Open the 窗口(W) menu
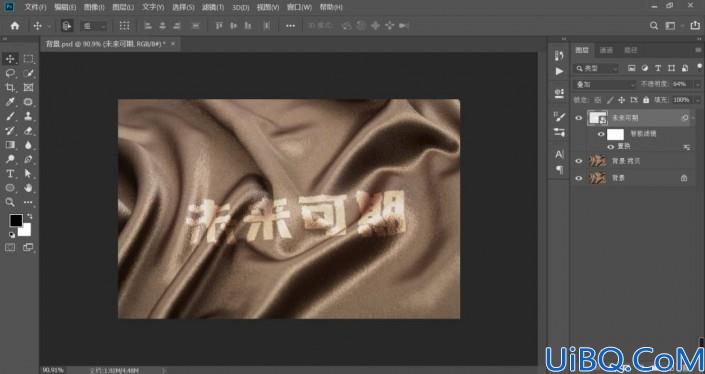 click(x=299, y=8)
